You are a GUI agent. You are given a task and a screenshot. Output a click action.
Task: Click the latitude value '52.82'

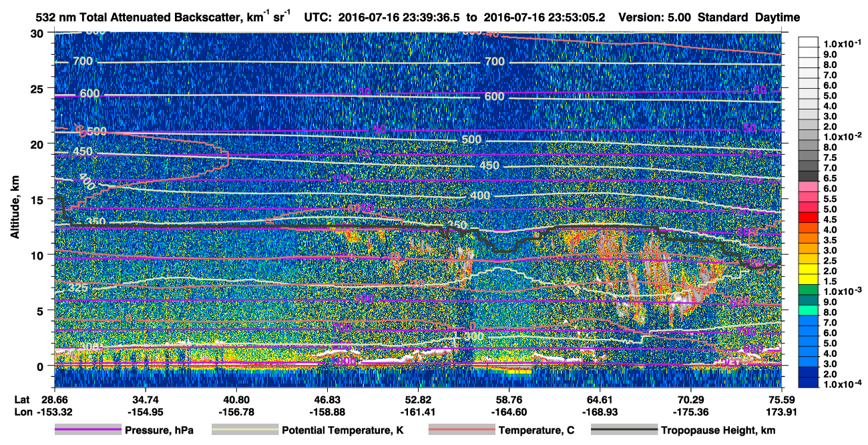(418, 399)
